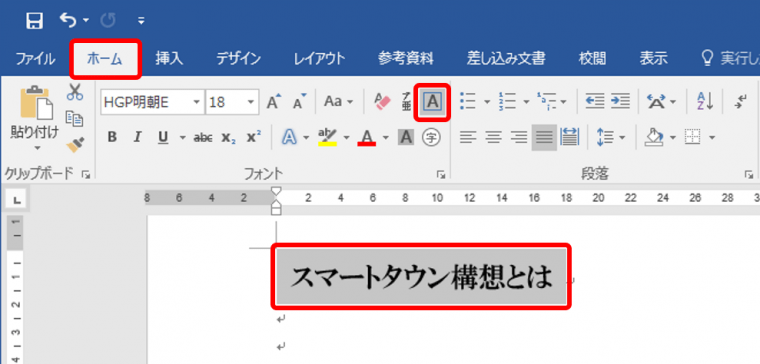
Task: Open the 差し込み文書 tab
Action: [x=506, y=59]
